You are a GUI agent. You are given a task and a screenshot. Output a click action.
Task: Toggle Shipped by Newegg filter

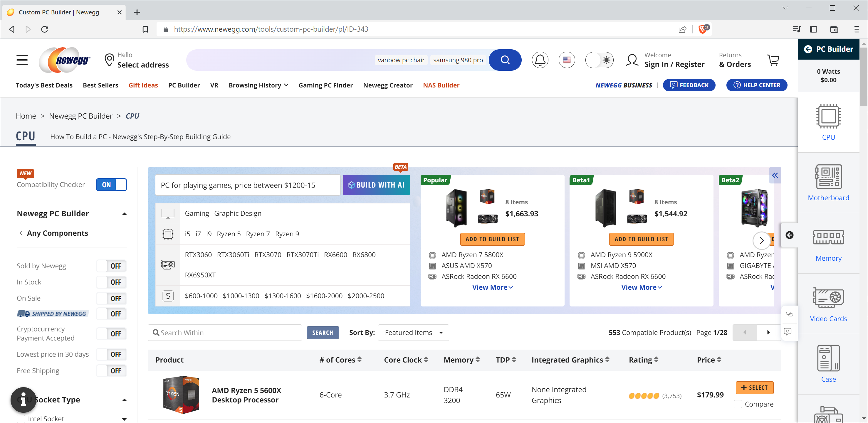111,314
